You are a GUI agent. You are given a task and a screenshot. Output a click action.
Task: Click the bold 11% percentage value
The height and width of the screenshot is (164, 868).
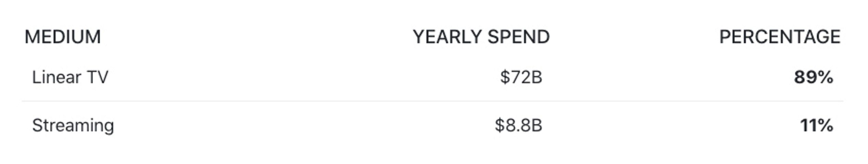click(x=816, y=125)
